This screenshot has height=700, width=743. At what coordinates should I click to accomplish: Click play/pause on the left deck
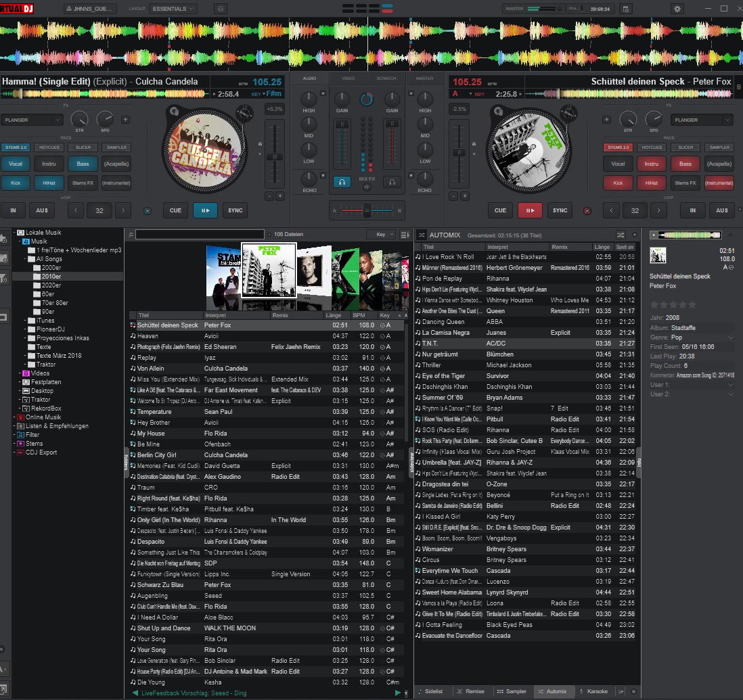[x=205, y=210]
